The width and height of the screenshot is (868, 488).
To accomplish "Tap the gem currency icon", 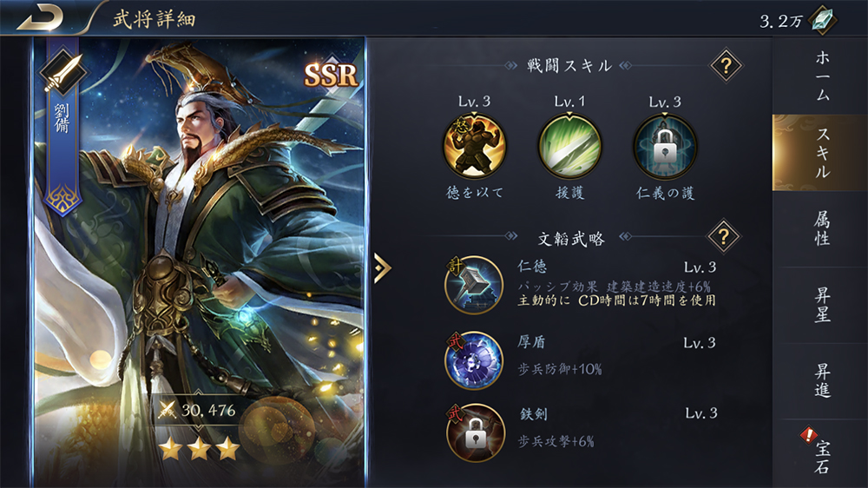I will [x=823, y=20].
